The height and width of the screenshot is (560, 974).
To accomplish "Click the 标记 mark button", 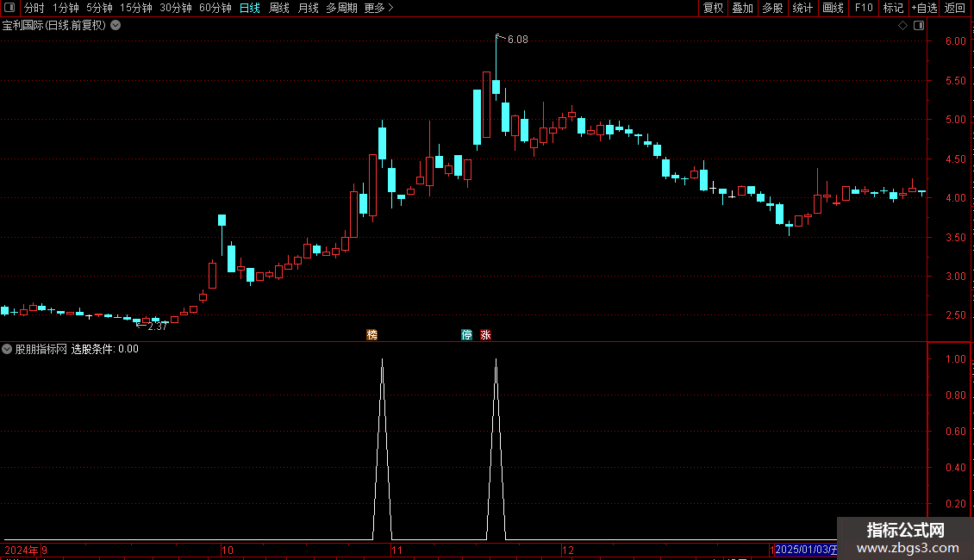I will (x=893, y=8).
